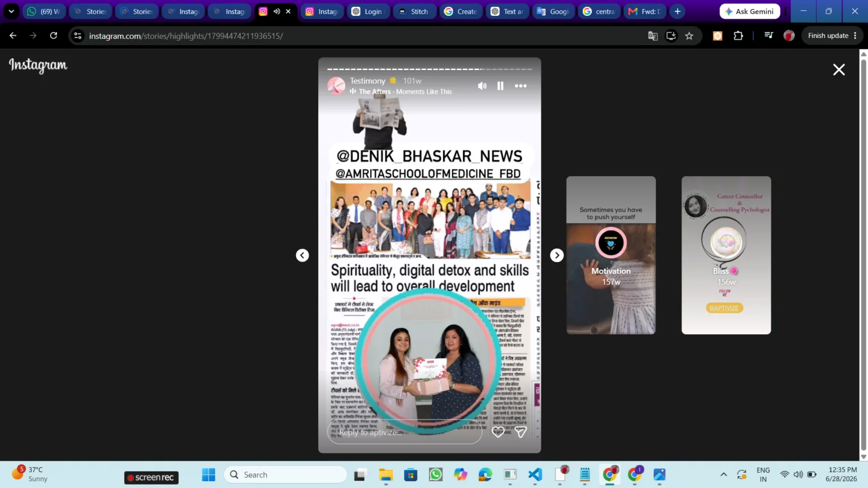Close the active Instagram tab
The image size is (868, 488).
288,11
